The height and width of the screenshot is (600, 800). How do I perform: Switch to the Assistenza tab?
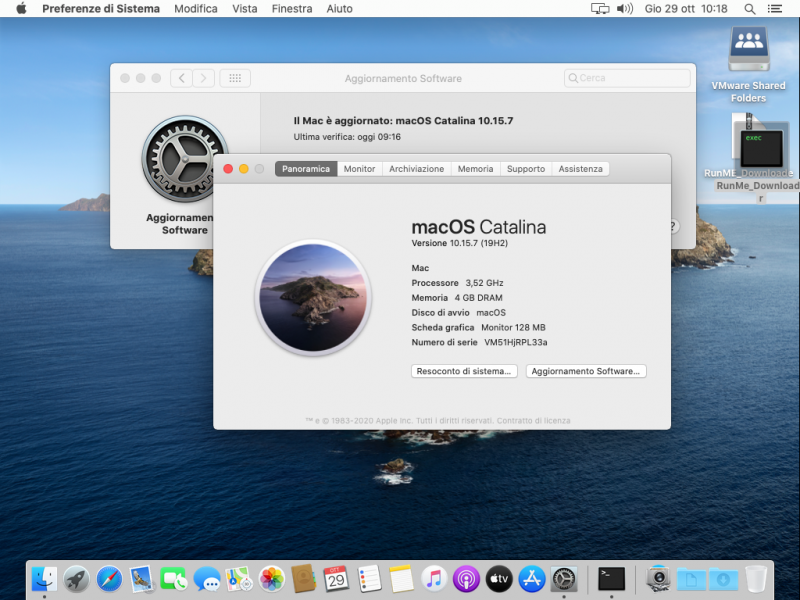pos(581,169)
